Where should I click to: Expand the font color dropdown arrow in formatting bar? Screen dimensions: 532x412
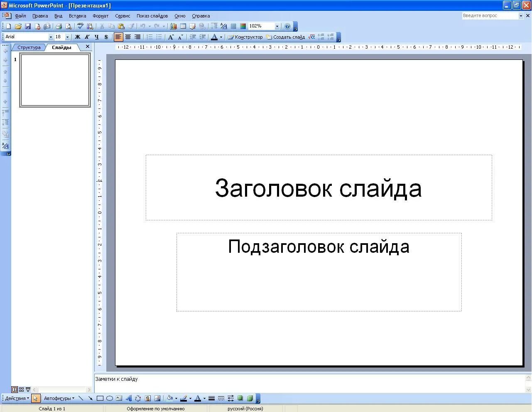pyautogui.click(x=221, y=37)
